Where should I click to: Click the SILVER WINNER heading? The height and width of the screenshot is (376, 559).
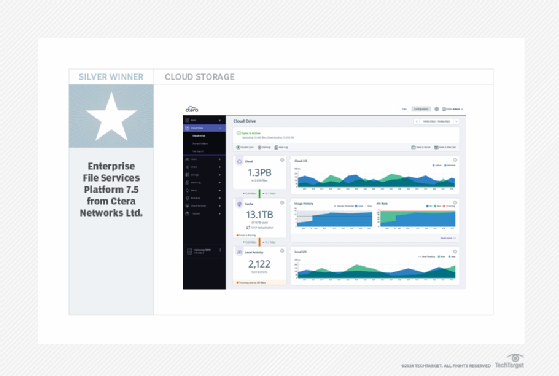pos(111,77)
